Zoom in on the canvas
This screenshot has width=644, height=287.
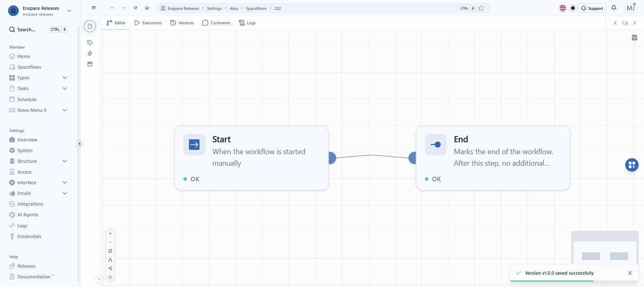(x=110, y=234)
